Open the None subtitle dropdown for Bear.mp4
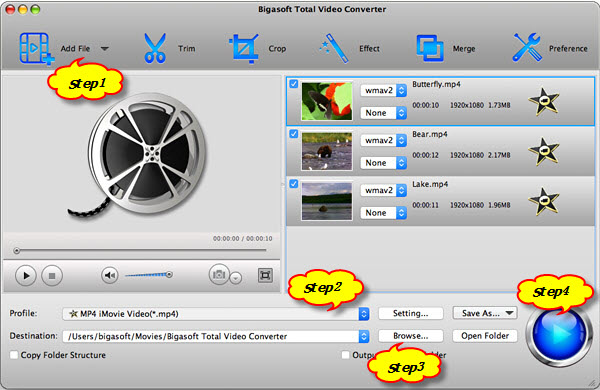Screen dimensions: 600x390 383,163
